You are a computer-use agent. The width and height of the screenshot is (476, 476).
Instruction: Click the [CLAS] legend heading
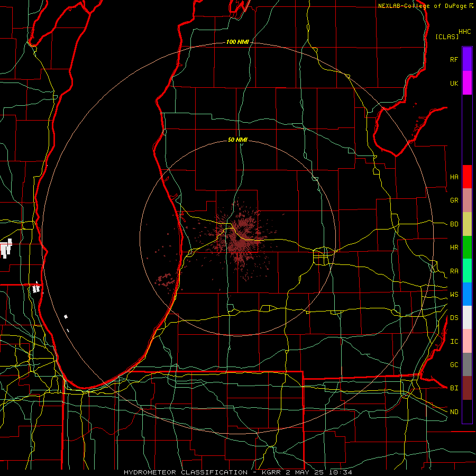[x=447, y=36]
